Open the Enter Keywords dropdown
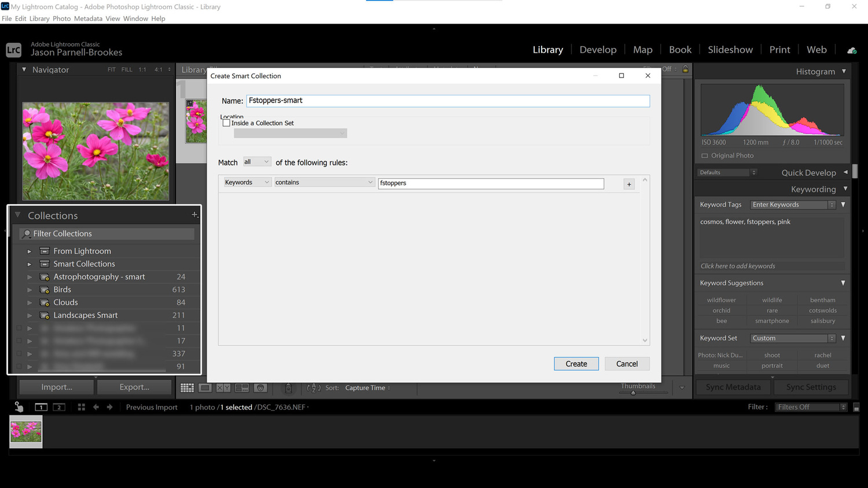This screenshot has height=488, width=868. pyautogui.click(x=793, y=205)
